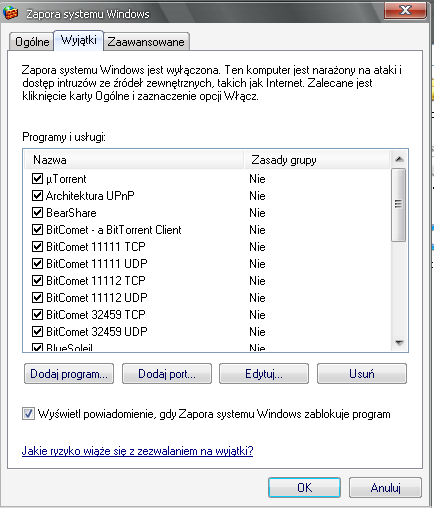434x508 pixels.
Task: Confirm the dialog with OK
Action: coord(304,488)
